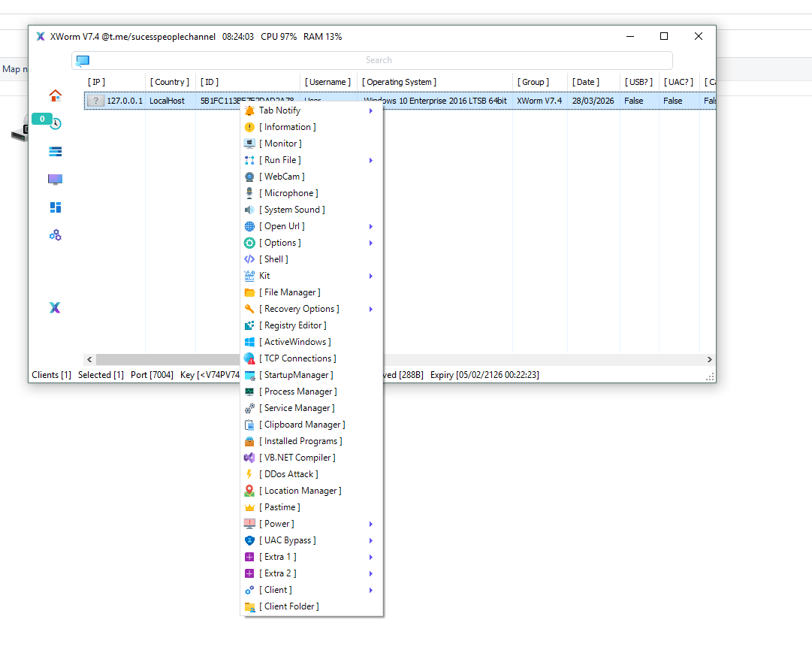Click the XWorm X logo at sidebar bottom
The image size is (812, 653).
click(x=54, y=307)
